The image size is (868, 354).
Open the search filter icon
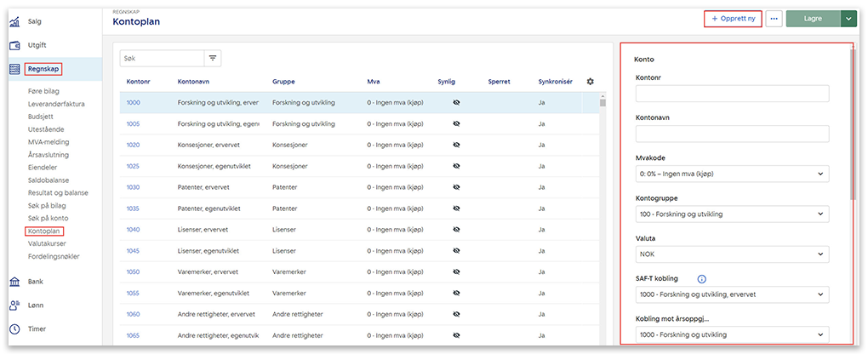(213, 59)
